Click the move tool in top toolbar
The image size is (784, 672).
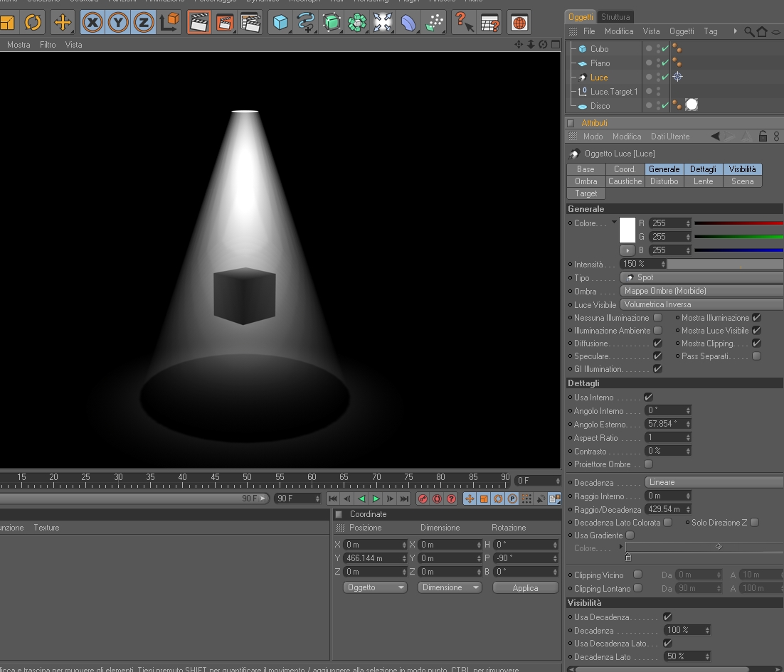[63, 23]
